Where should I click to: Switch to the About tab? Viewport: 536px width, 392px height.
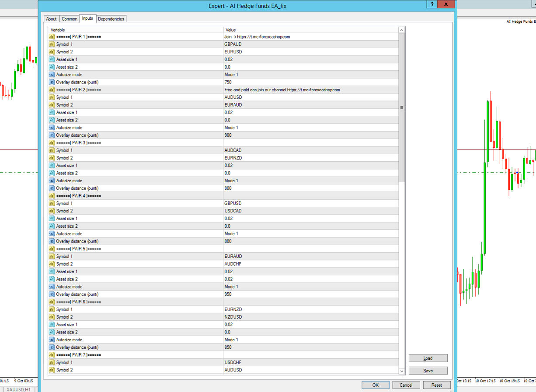tap(51, 19)
